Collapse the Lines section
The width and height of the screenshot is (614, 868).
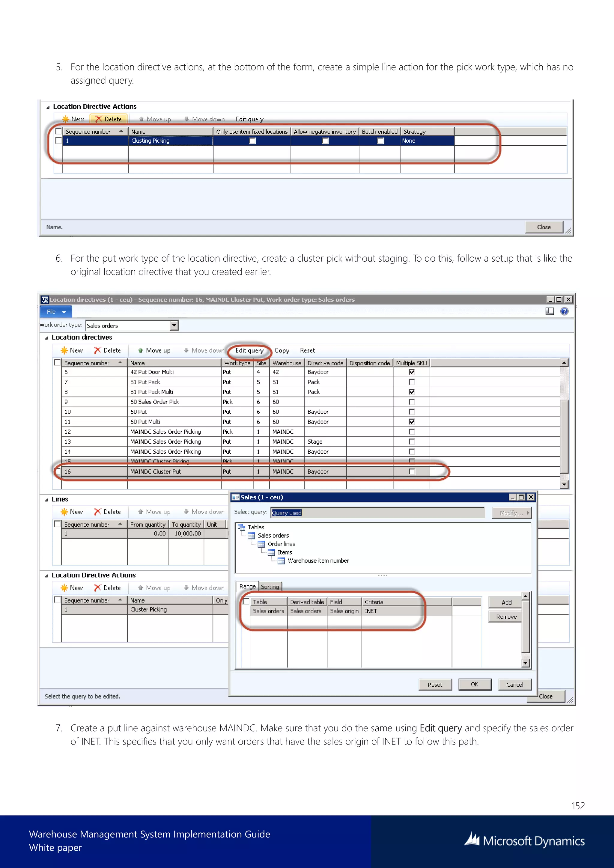(47, 500)
